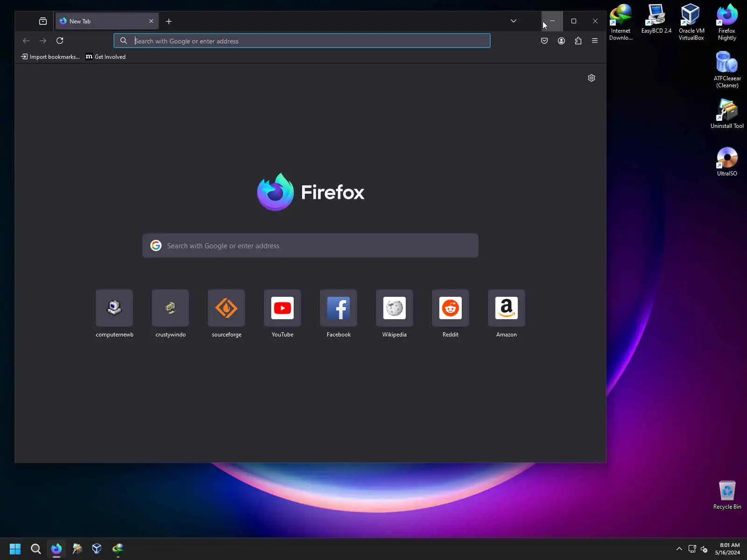Click the VirtualBox taskbar icon
The image size is (747, 560).
click(x=97, y=549)
